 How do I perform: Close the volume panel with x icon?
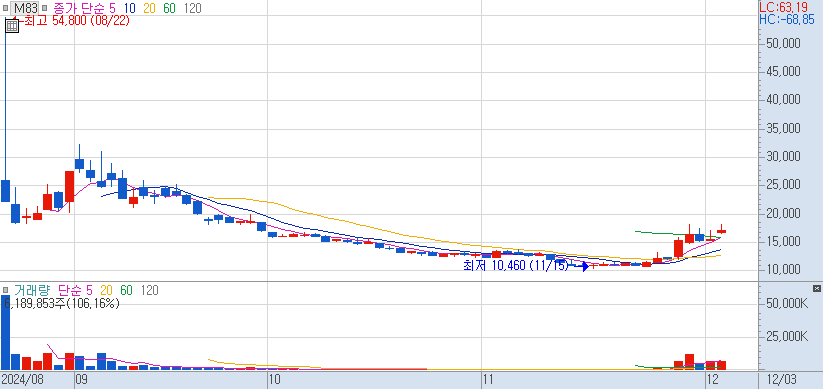point(816,288)
